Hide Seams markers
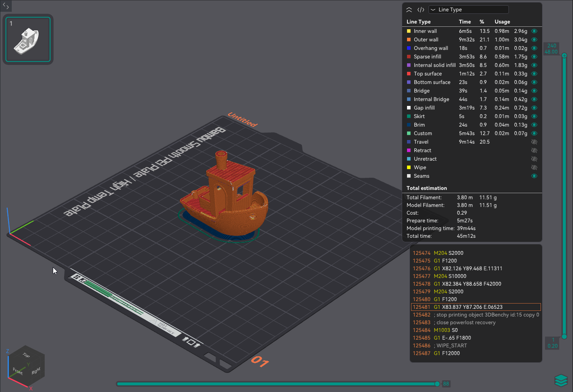Viewport: 573px width, 392px height. click(x=534, y=176)
